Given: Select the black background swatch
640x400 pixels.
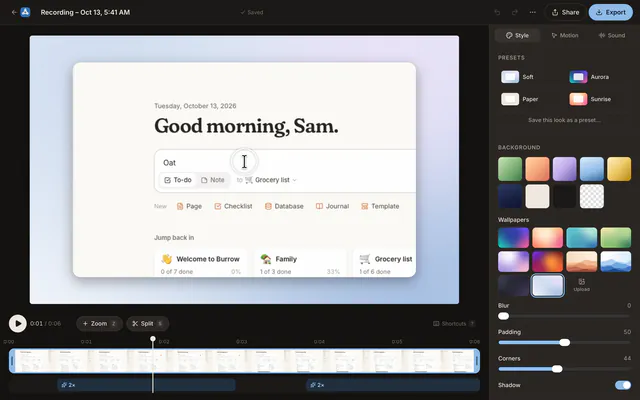Looking at the screenshot, I should coord(564,196).
